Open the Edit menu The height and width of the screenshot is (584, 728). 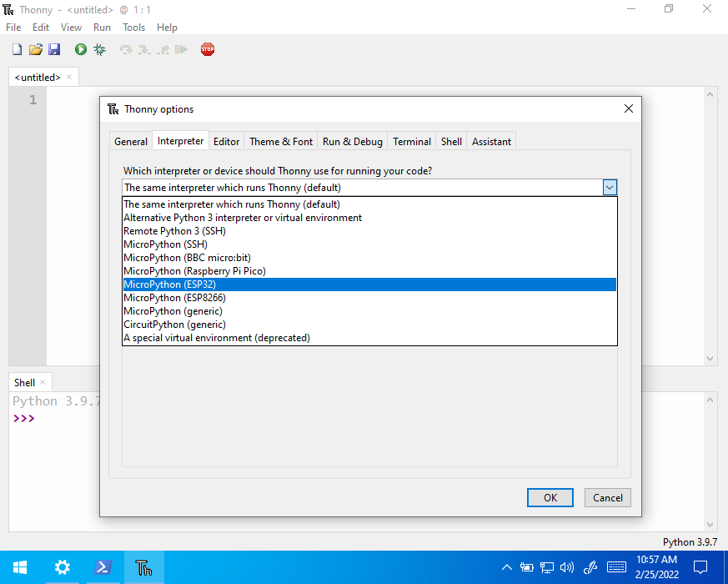(40, 28)
